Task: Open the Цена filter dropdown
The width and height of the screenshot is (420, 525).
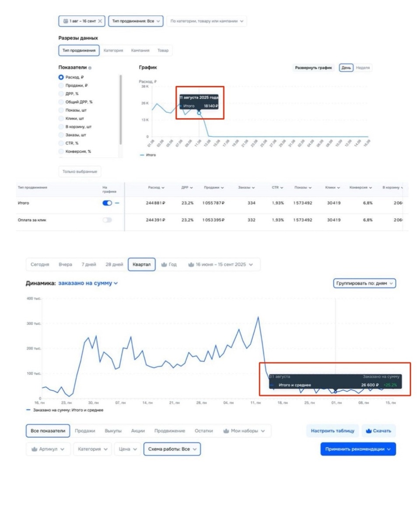Action: click(x=128, y=449)
